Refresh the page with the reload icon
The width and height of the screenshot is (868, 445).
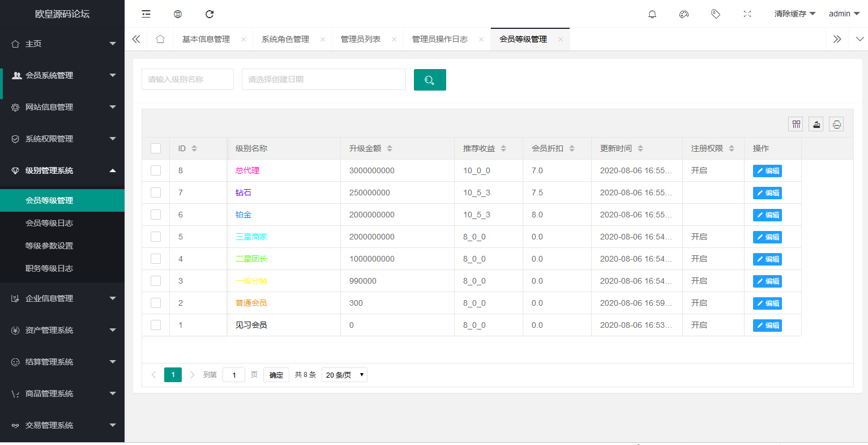point(209,14)
